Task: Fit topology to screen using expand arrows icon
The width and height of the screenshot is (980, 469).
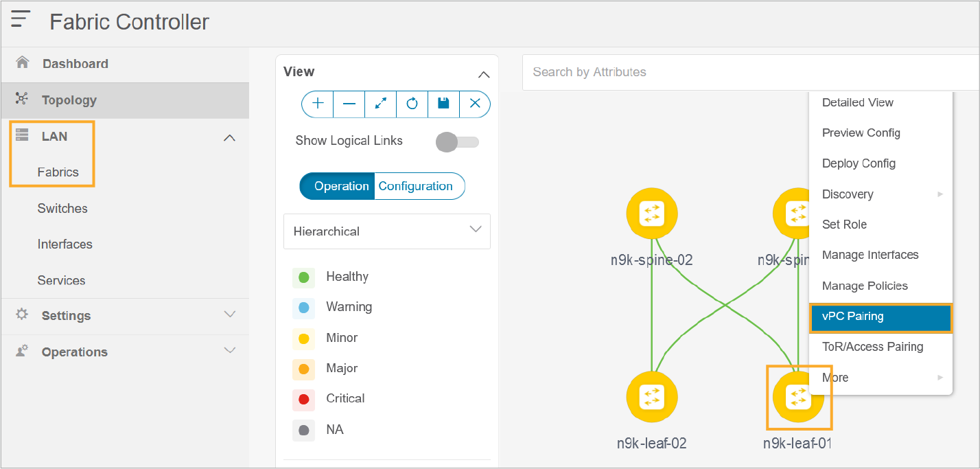Action: (381, 104)
